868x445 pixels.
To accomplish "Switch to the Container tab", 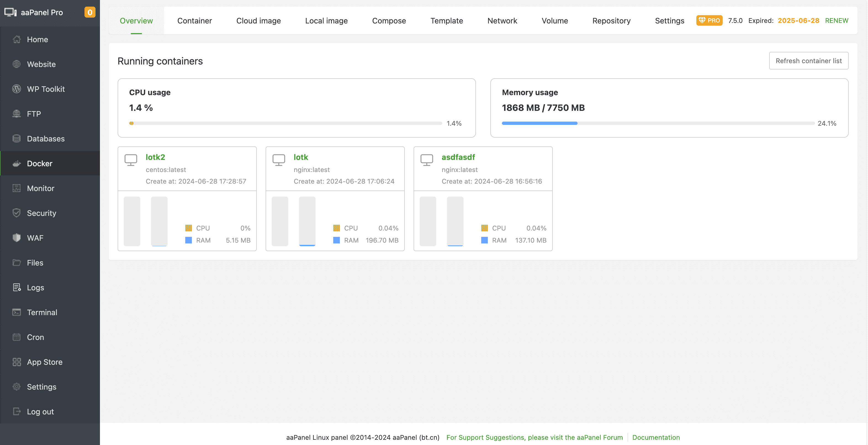I will (x=194, y=20).
